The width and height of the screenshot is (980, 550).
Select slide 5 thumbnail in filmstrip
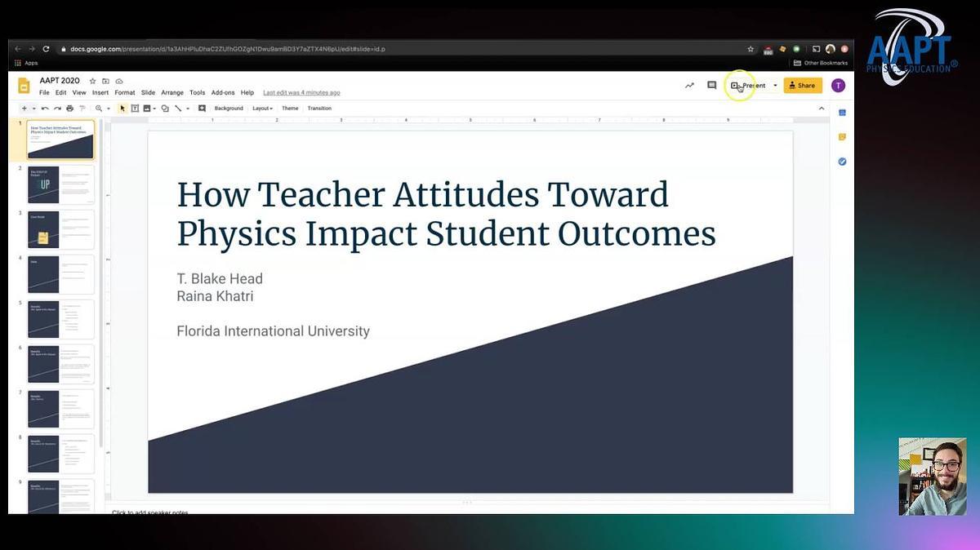coord(61,319)
